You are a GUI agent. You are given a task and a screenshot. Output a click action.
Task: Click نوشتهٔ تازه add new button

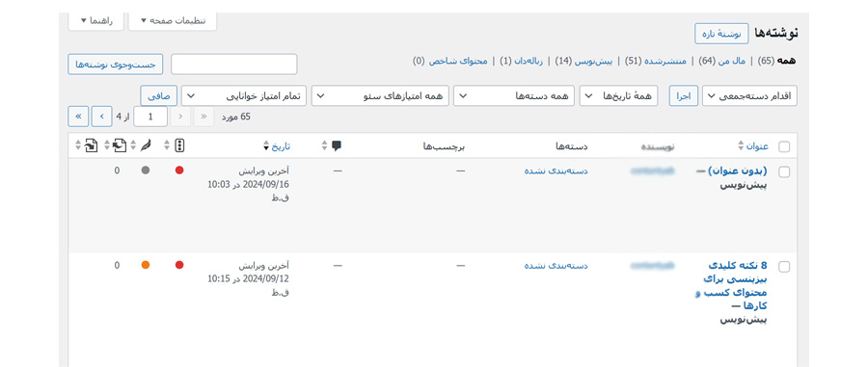[x=721, y=34]
